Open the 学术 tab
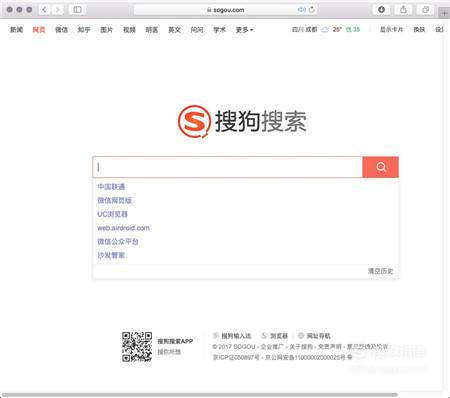The image size is (450, 398). pos(219,30)
